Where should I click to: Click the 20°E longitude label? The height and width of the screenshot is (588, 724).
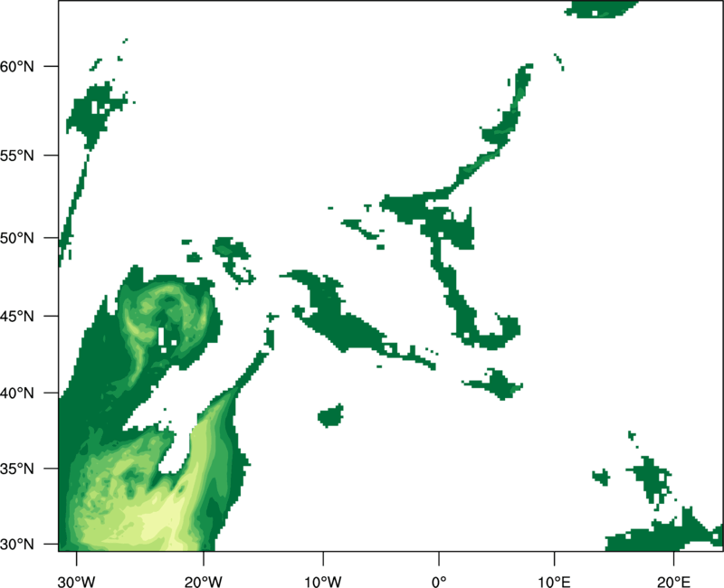tap(673, 582)
